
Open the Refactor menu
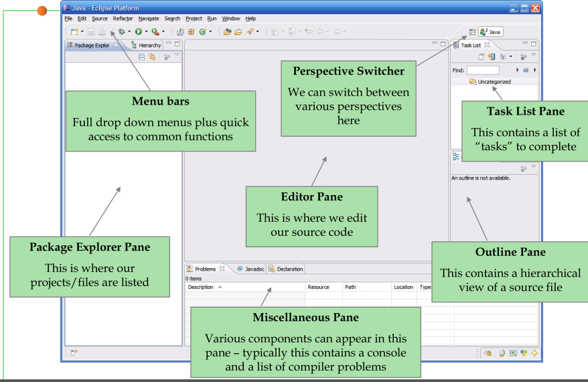point(123,18)
